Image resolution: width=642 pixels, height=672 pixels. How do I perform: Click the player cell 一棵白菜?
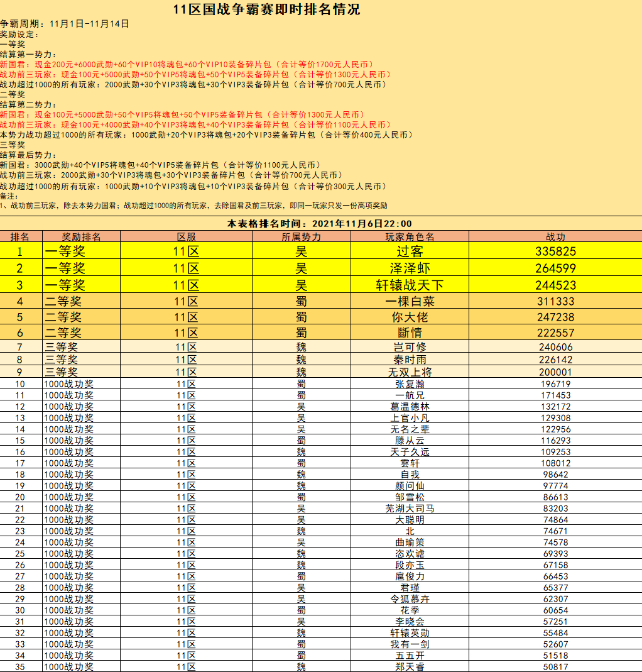point(410,302)
